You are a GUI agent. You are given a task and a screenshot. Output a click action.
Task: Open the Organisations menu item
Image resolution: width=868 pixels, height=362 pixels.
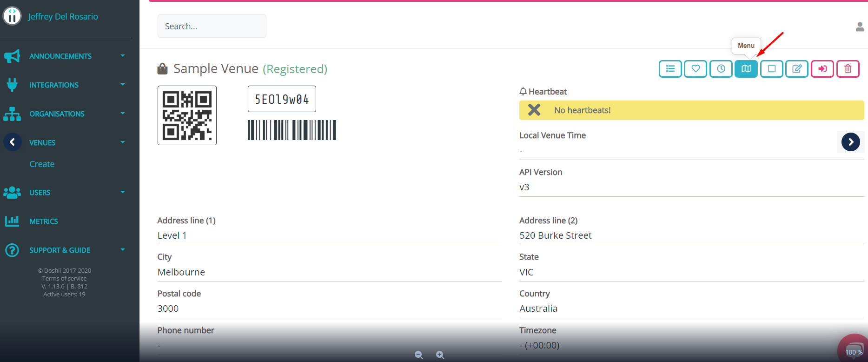[x=57, y=114]
